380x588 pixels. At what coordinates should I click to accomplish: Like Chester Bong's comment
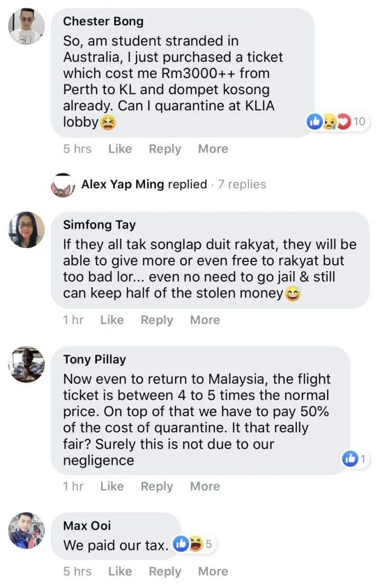pos(120,149)
